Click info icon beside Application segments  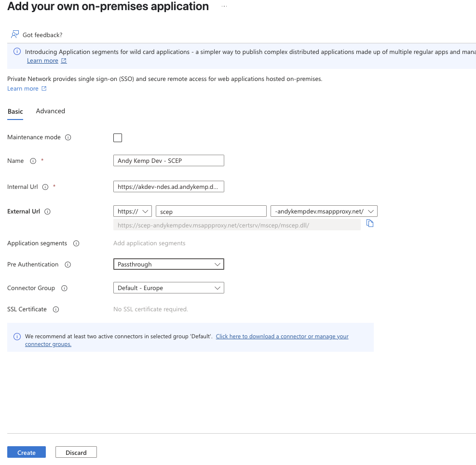pyautogui.click(x=76, y=243)
